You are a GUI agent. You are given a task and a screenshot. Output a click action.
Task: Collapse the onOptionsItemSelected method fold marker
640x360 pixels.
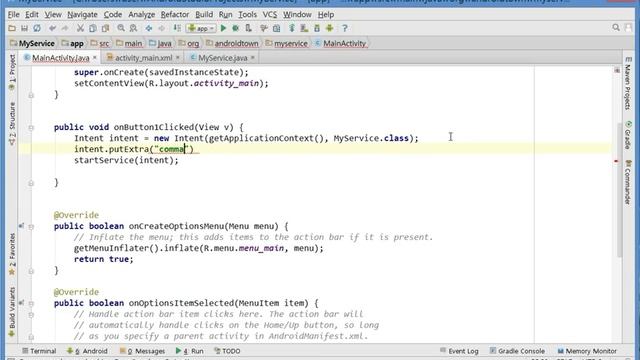coord(31,303)
